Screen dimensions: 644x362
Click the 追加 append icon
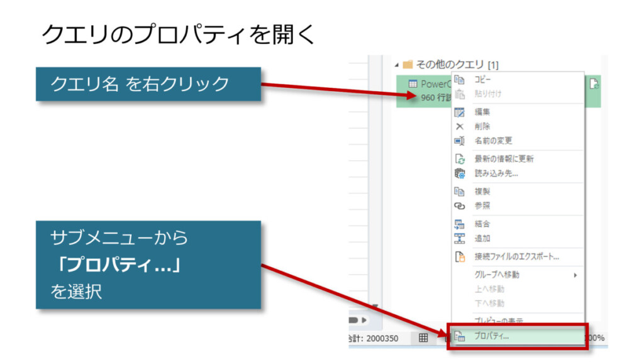[x=459, y=238]
